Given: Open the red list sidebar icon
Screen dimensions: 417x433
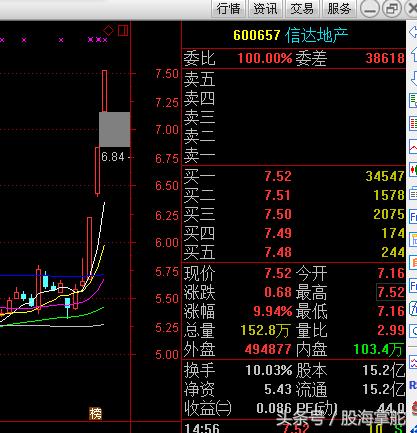Looking at the screenshot, I should point(413,123).
